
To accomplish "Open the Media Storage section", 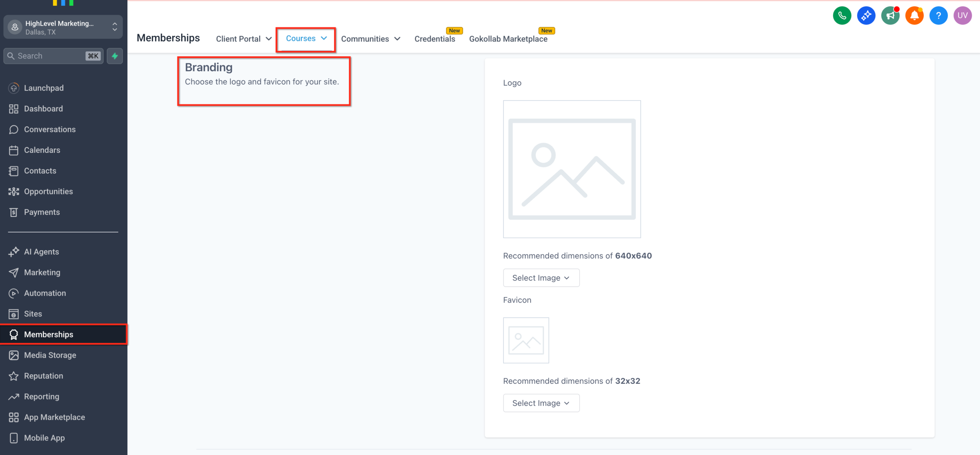I will pos(50,355).
